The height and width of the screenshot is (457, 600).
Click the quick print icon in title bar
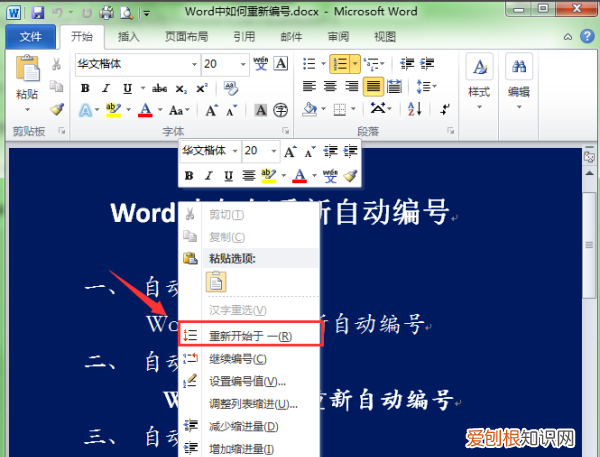pos(106,13)
